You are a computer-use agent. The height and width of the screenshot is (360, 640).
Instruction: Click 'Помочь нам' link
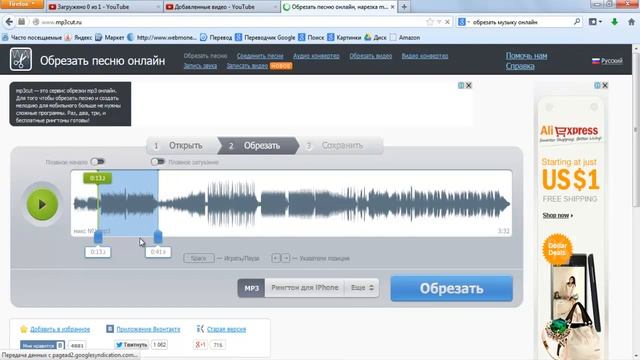click(x=526, y=56)
